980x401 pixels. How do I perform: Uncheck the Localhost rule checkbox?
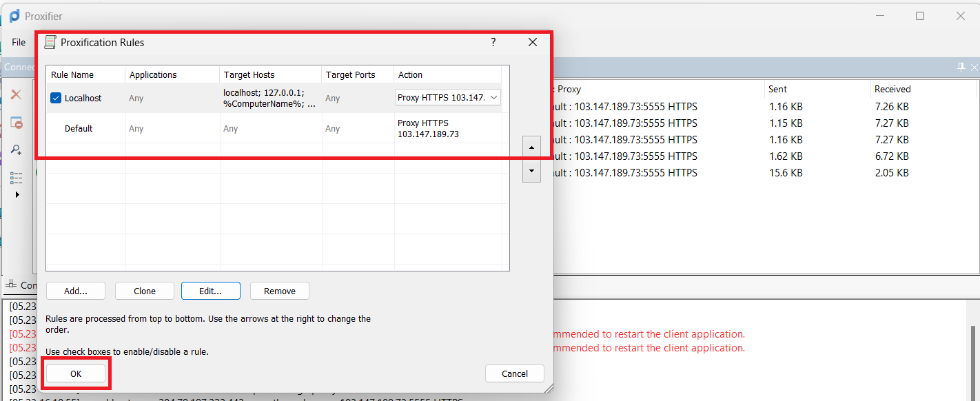56,98
